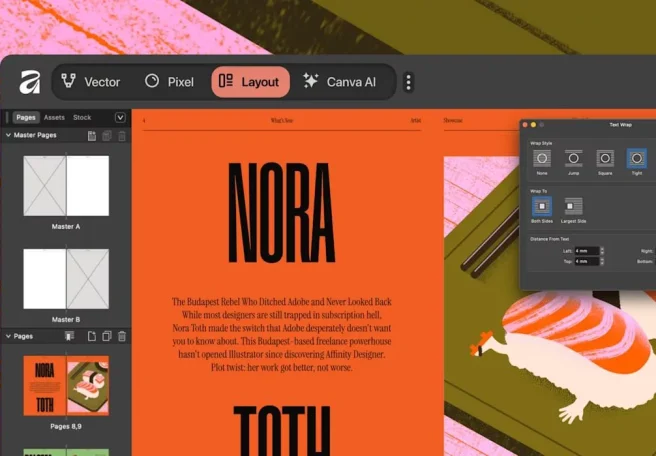Select the None wrap style icon
The height and width of the screenshot is (456, 656).
point(543,158)
